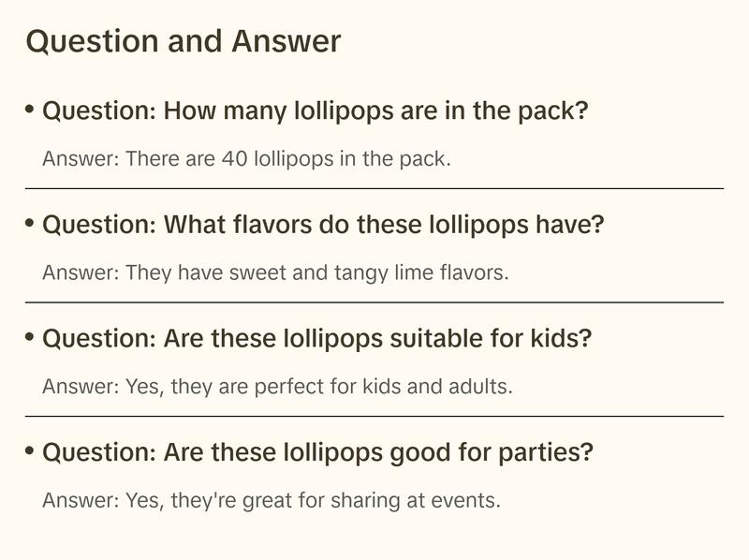
Task: Click the word "events" in the last answer
Action: pos(469,500)
